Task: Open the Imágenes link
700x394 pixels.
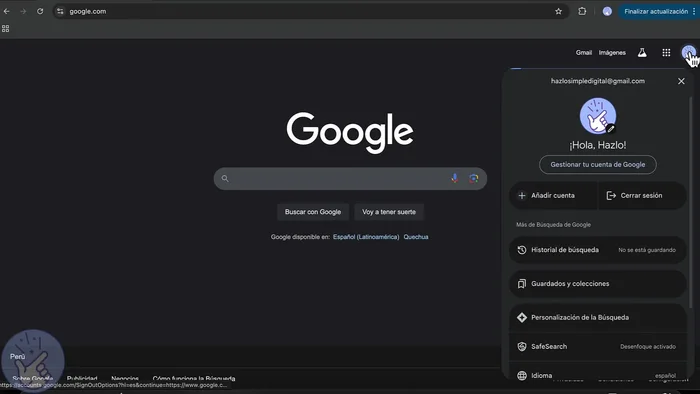Action: (612, 53)
